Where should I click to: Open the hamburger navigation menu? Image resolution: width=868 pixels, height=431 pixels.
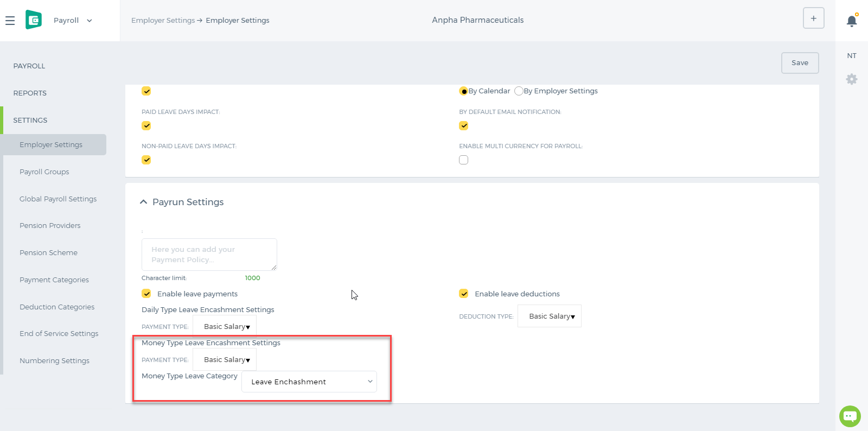tap(10, 21)
